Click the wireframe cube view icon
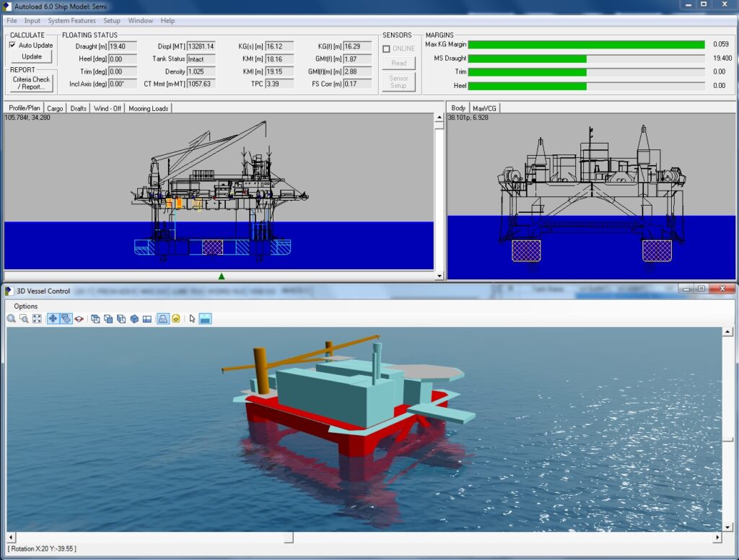 point(95,318)
